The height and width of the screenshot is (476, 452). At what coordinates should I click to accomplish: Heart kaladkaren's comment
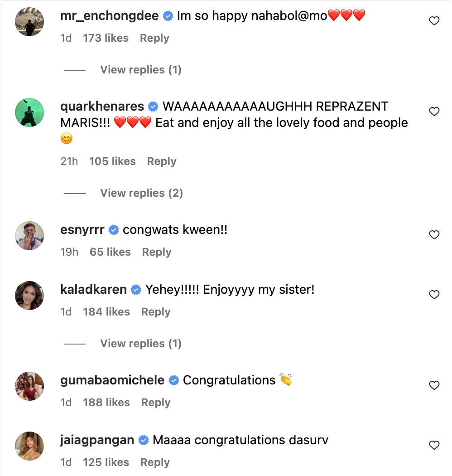click(434, 295)
